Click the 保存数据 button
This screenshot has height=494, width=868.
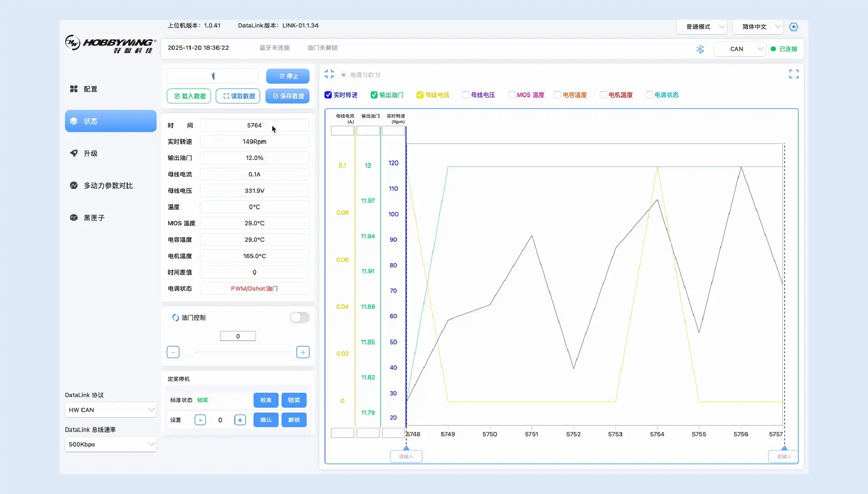(x=288, y=96)
